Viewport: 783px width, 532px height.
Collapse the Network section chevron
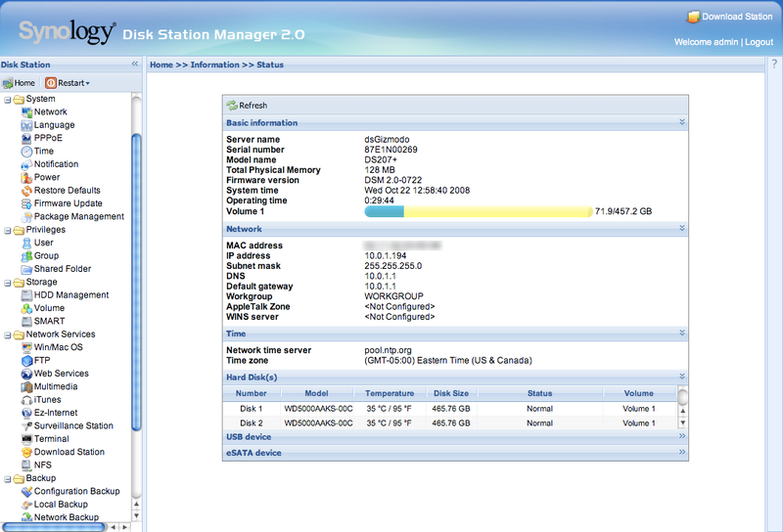[x=681, y=228]
